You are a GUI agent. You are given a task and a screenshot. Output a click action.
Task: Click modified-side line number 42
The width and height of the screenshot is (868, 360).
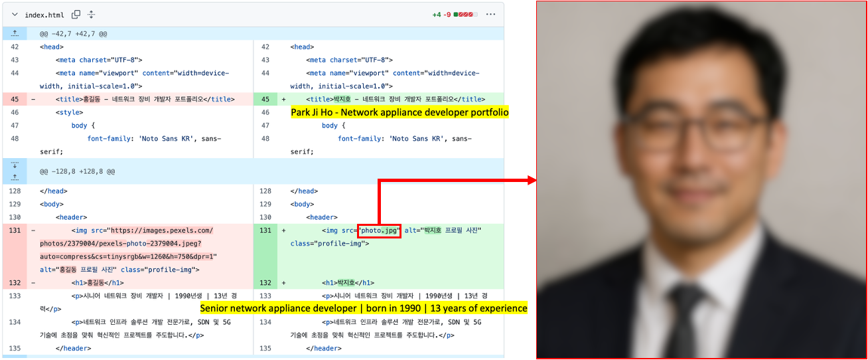[x=265, y=47]
